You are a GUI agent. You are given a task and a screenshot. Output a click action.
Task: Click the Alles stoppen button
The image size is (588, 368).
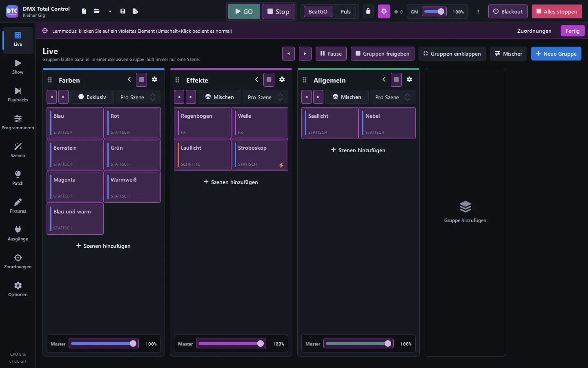pos(557,11)
